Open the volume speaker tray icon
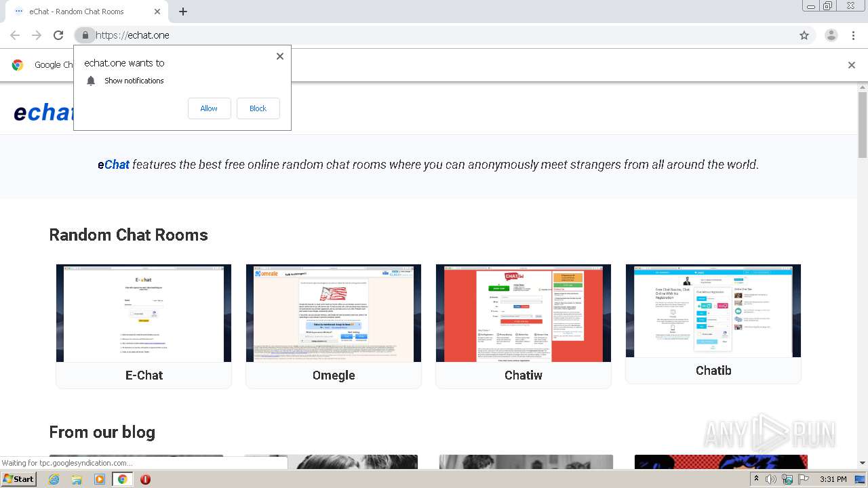Viewport: 868px width, 488px height. click(771, 479)
